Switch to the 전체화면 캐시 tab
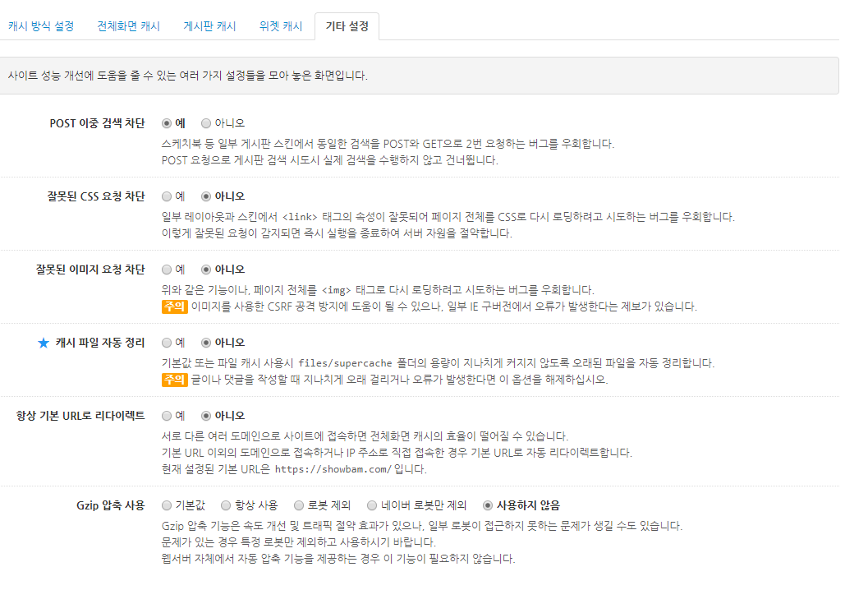 (128, 26)
